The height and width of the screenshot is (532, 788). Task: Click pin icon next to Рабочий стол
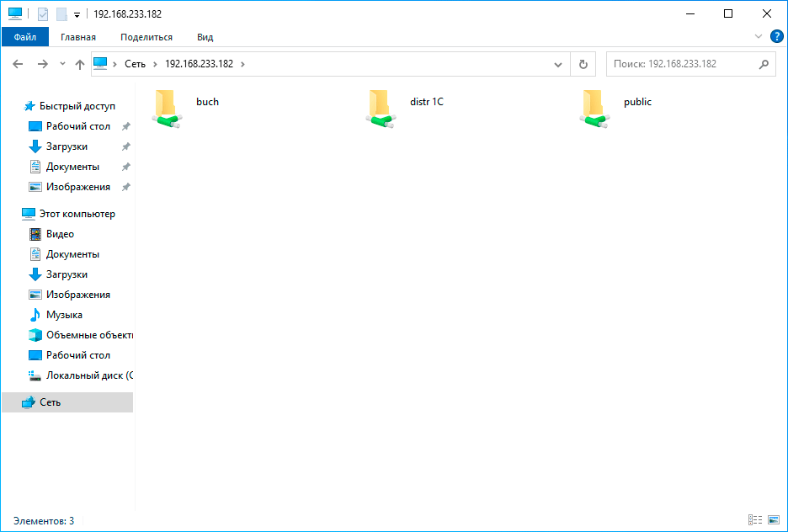[x=126, y=126]
